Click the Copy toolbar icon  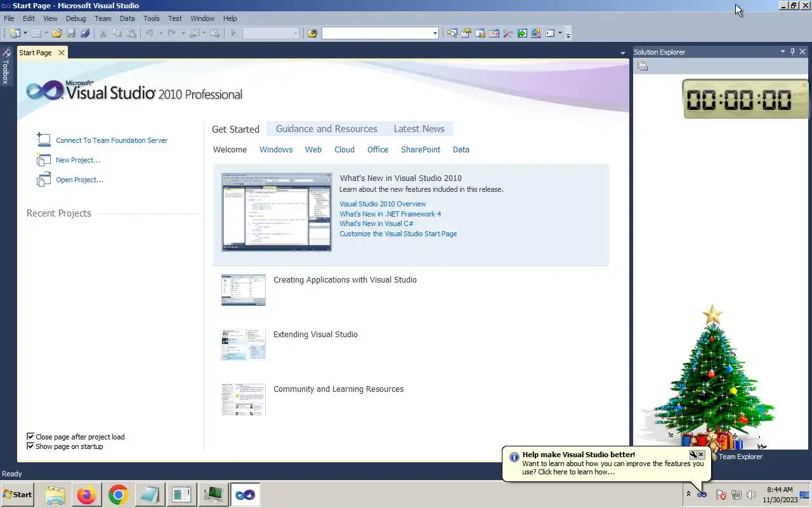(x=117, y=33)
